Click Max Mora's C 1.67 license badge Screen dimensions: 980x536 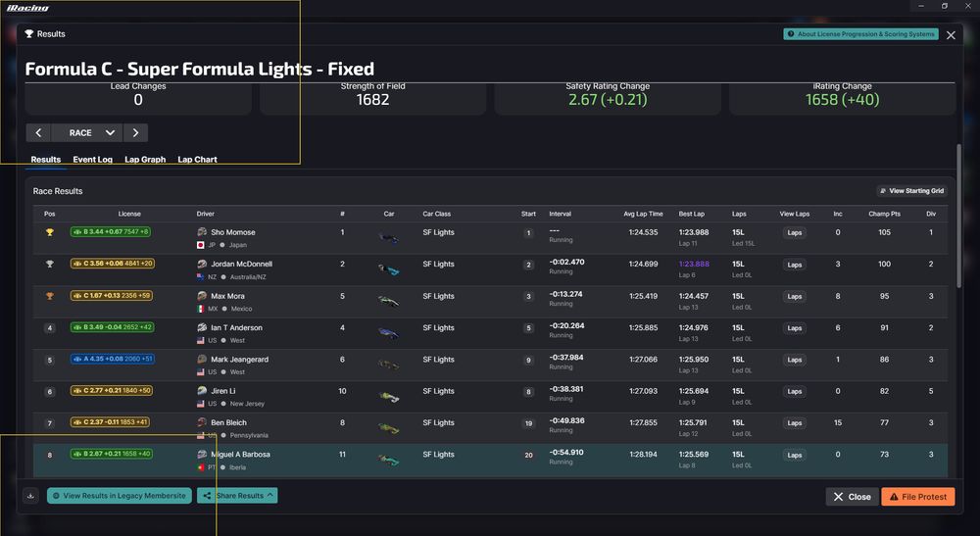tap(112, 296)
